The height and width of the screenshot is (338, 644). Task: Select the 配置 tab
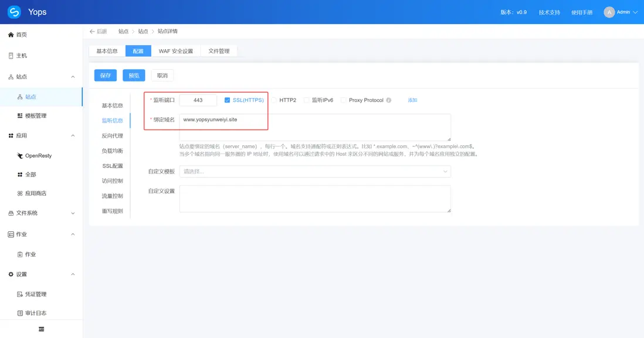pyautogui.click(x=138, y=52)
